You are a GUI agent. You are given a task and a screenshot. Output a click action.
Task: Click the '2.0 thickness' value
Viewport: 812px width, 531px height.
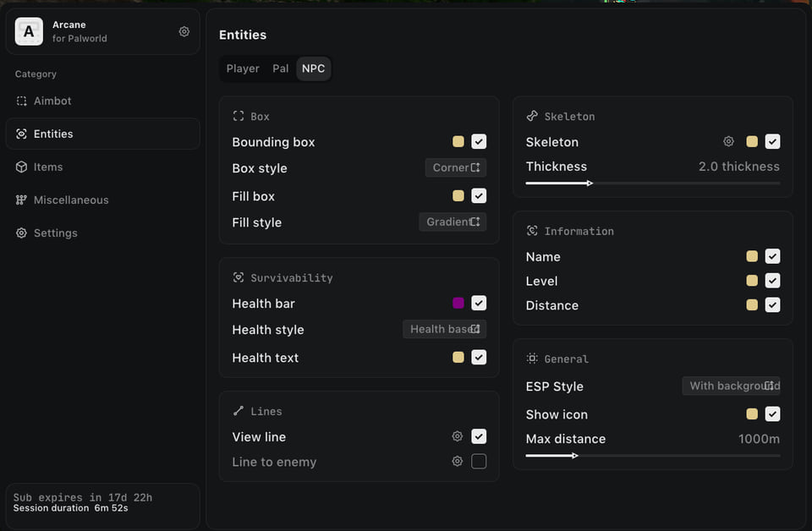pos(739,167)
